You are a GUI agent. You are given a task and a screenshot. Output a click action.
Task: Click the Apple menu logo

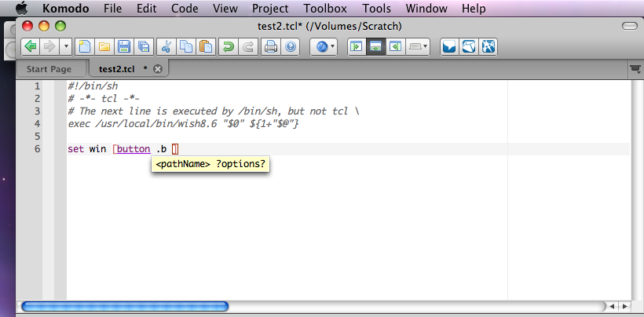pyautogui.click(x=20, y=9)
